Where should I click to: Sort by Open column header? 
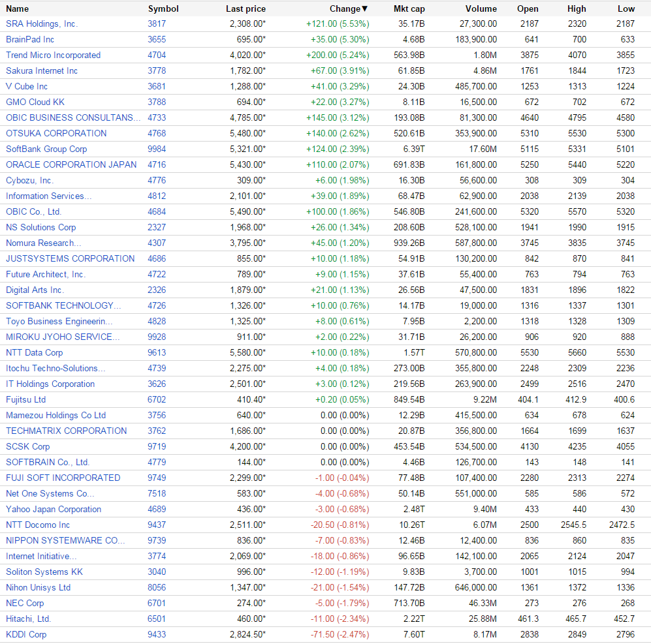coord(528,8)
